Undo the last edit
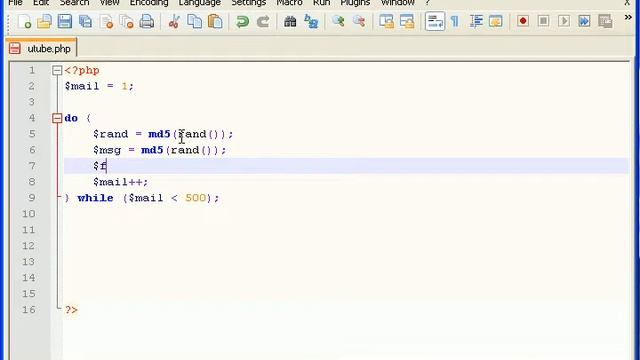 [242, 21]
